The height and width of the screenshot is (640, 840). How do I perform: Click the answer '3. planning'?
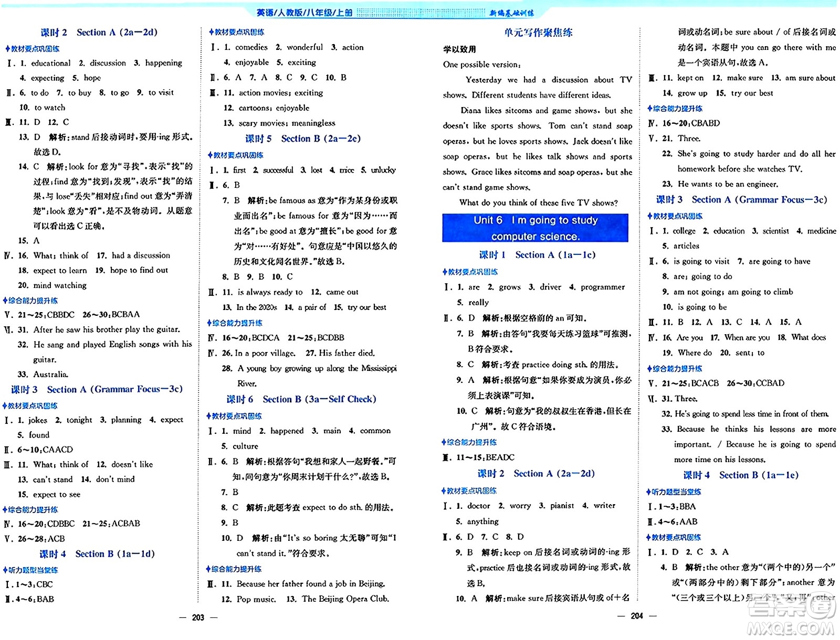(121, 420)
